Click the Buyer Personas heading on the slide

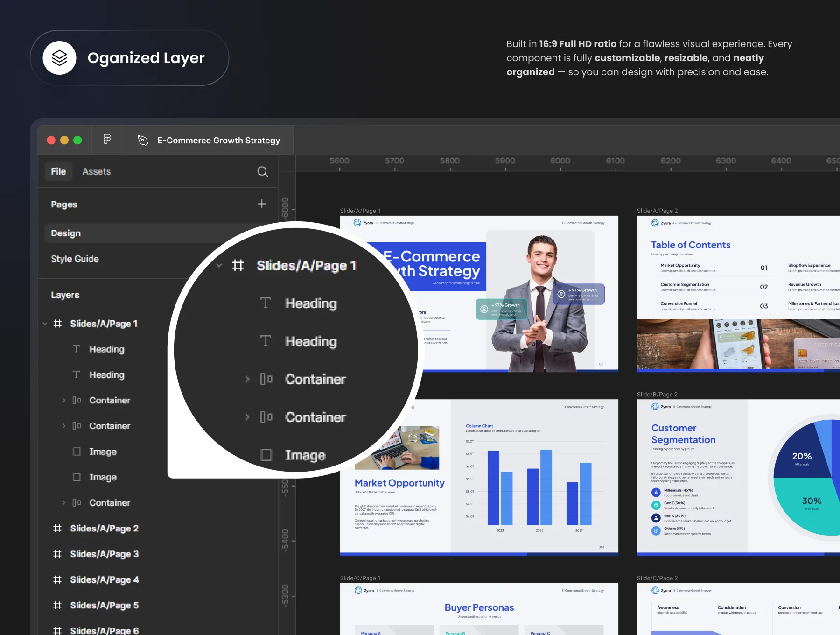pos(479,607)
